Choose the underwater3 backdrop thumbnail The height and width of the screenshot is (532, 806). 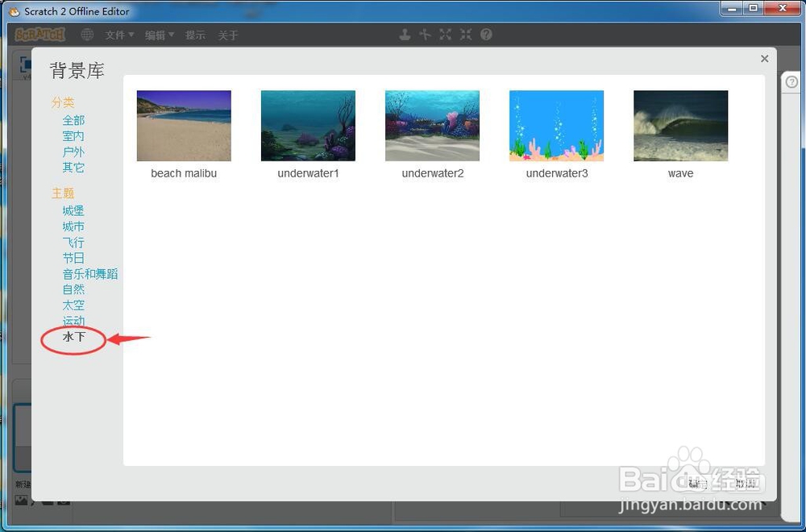(x=557, y=126)
